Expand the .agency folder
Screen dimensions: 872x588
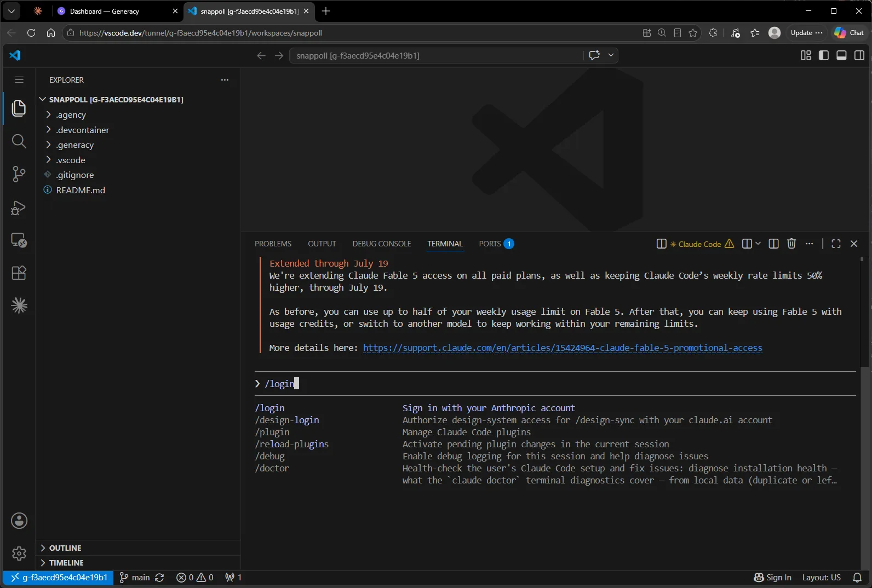(137, 115)
